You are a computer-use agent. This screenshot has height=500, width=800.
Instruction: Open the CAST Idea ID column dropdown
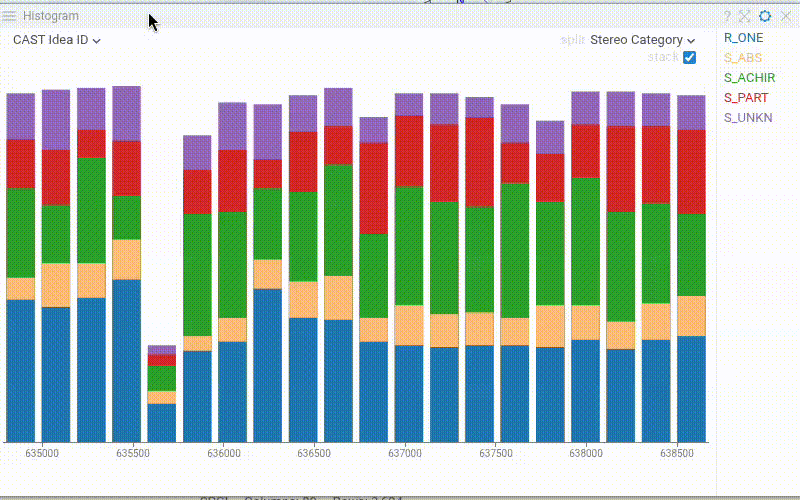(57, 40)
